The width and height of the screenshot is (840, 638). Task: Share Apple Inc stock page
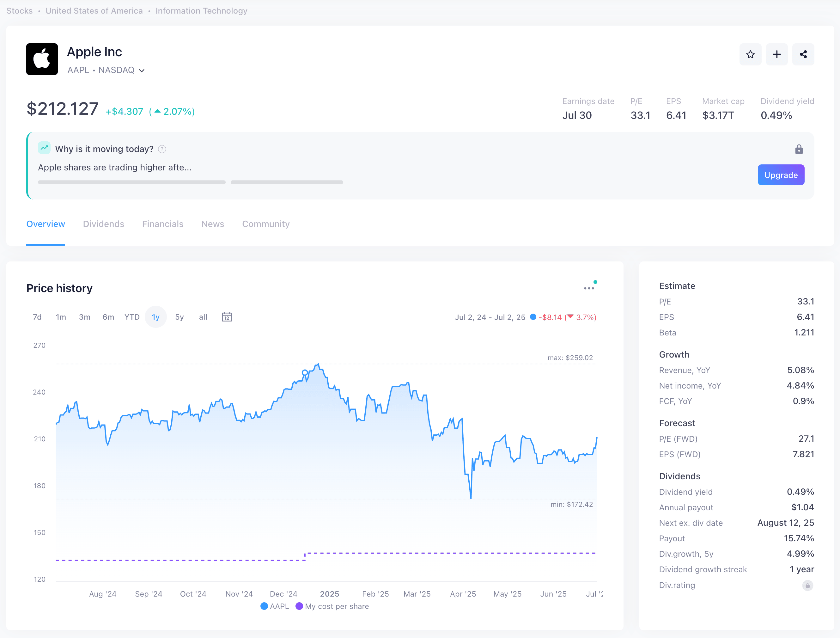tap(803, 54)
